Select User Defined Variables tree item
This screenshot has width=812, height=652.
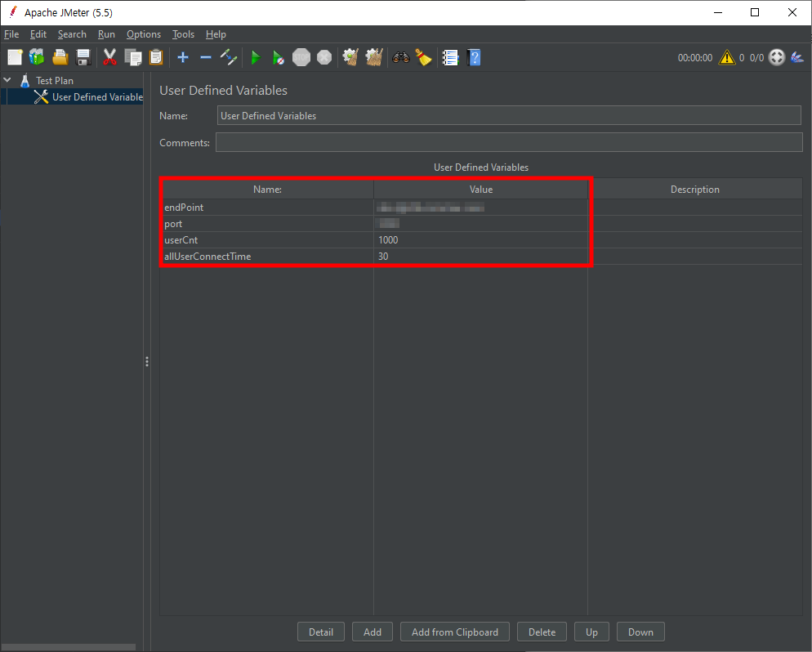[88, 97]
